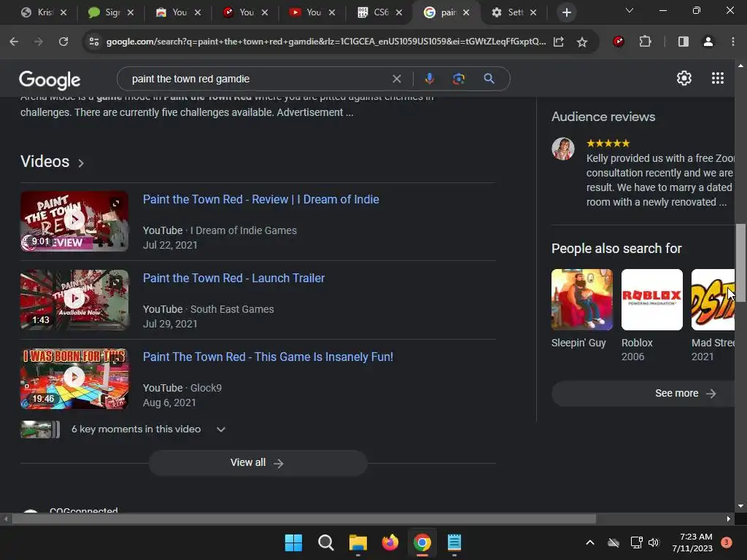Open Windows Start menu
The height and width of the screenshot is (560, 747).
point(293,542)
